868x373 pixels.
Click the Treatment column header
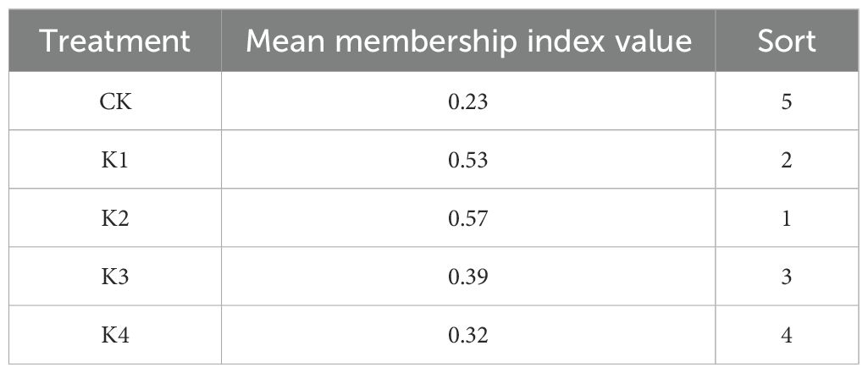pyautogui.click(x=115, y=41)
